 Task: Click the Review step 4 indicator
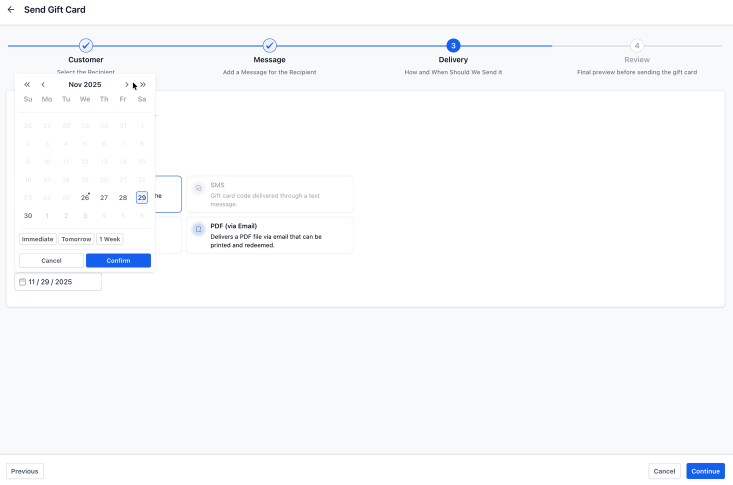(636, 46)
